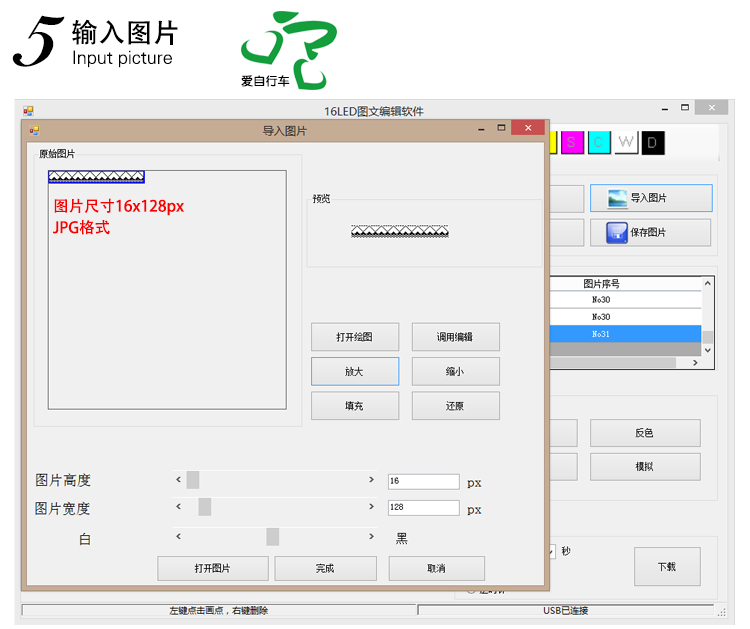Image resolution: width=750 pixels, height=629 pixels.
Task: Click the image width field showing 128
Action: click(424, 508)
